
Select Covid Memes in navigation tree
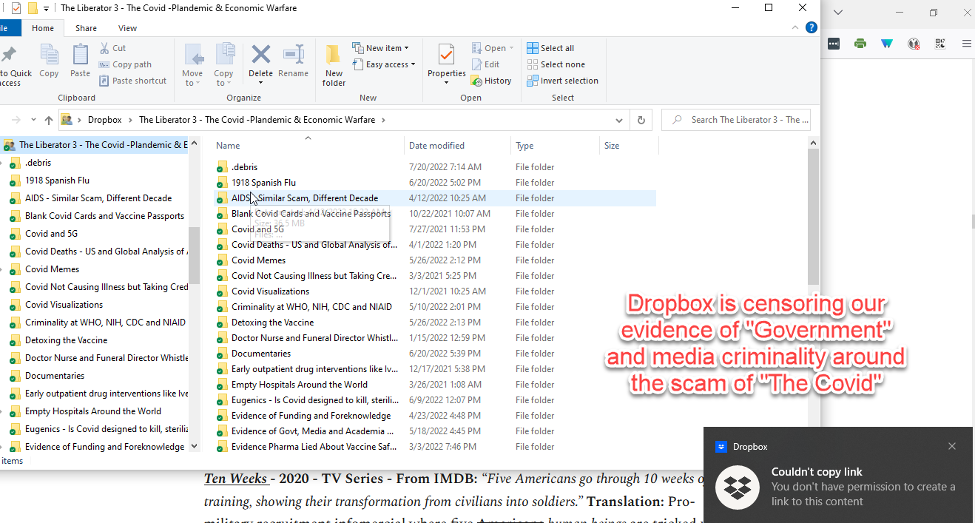[x=52, y=269]
